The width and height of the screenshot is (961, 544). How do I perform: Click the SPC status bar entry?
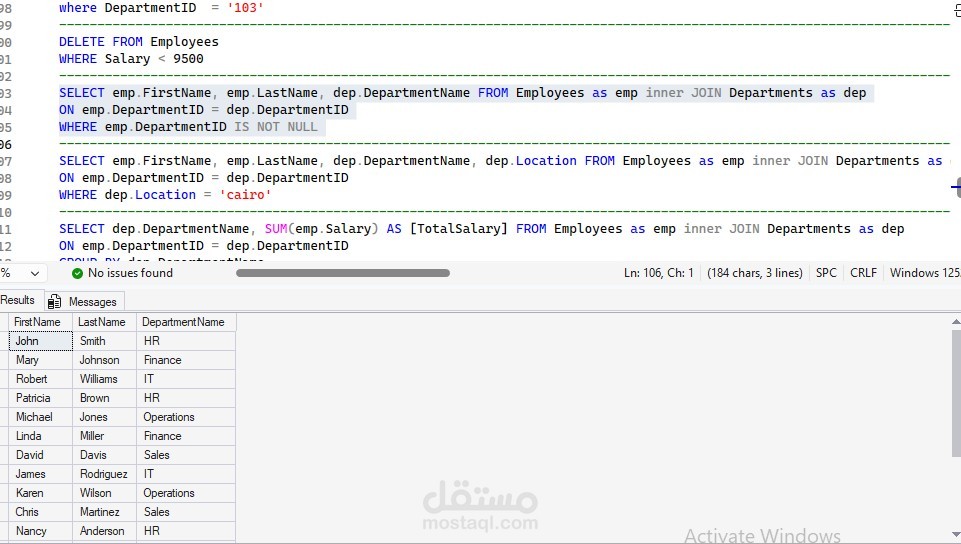point(826,273)
